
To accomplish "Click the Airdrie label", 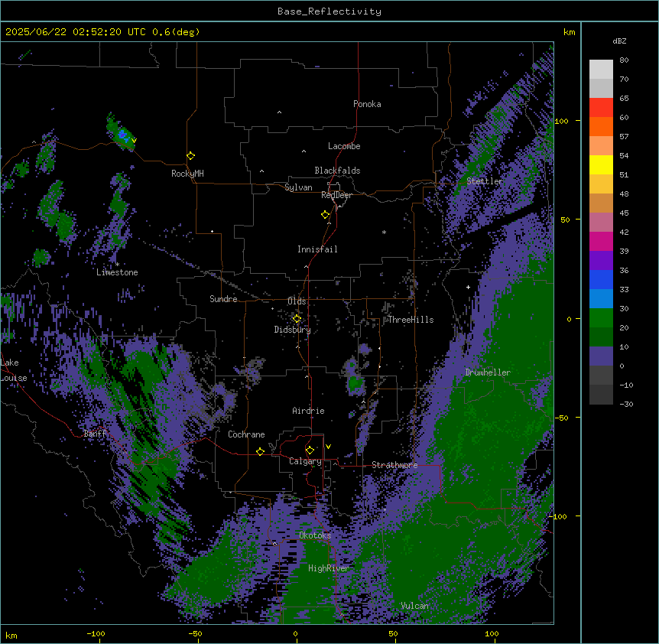I will [x=309, y=411].
